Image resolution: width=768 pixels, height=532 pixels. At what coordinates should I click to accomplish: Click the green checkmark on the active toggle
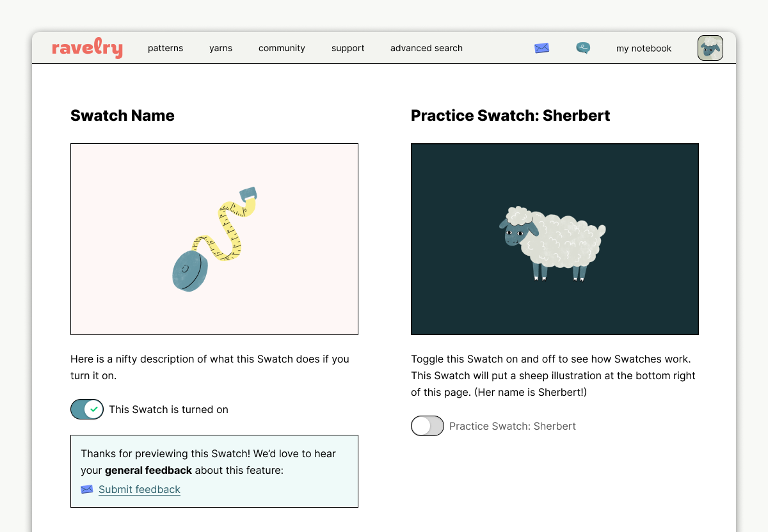[93, 409]
